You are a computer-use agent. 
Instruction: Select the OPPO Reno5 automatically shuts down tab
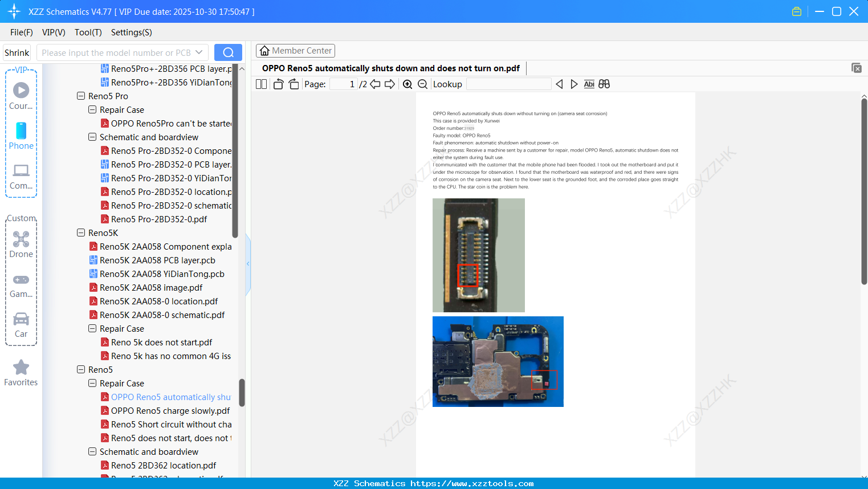[391, 68]
